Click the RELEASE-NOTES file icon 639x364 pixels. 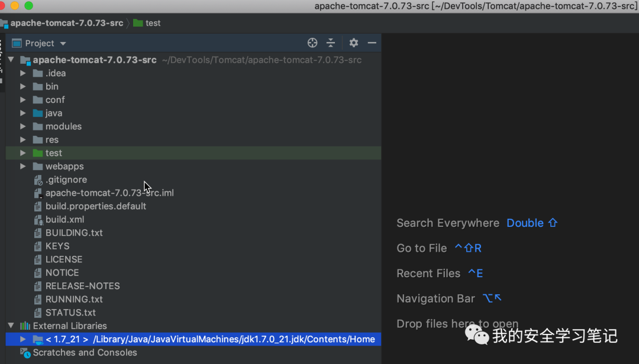tap(38, 286)
